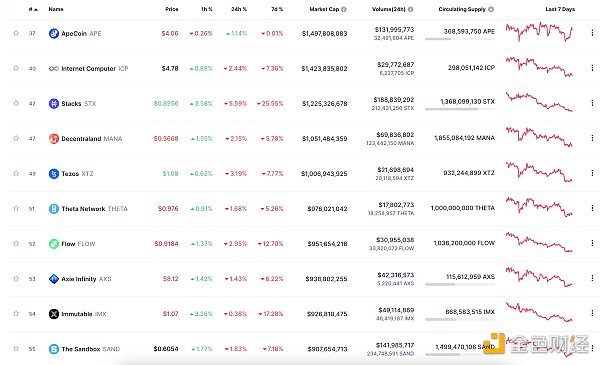
Task: Click the Tezos coin logo
Action: click(54, 174)
